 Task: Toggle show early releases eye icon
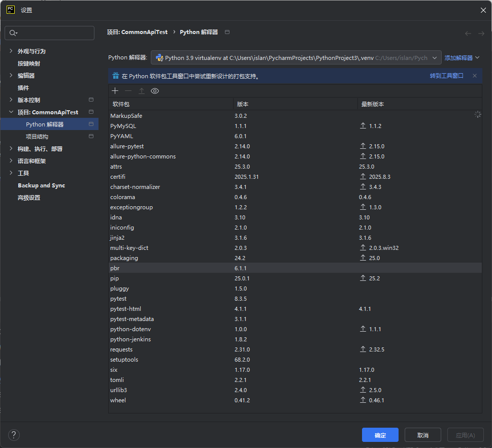point(155,91)
